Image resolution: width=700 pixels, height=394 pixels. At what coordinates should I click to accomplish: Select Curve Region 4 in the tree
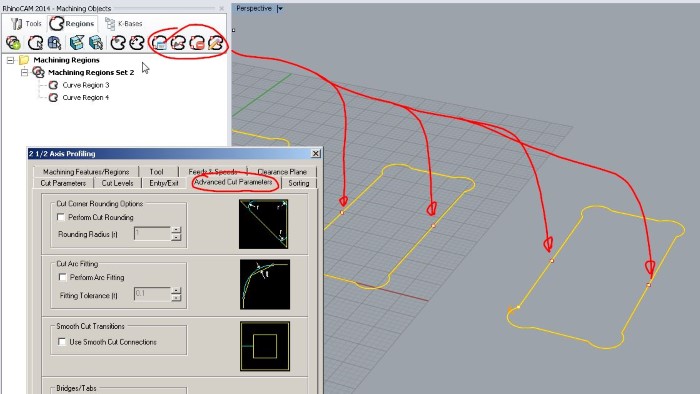coord(86,97)
